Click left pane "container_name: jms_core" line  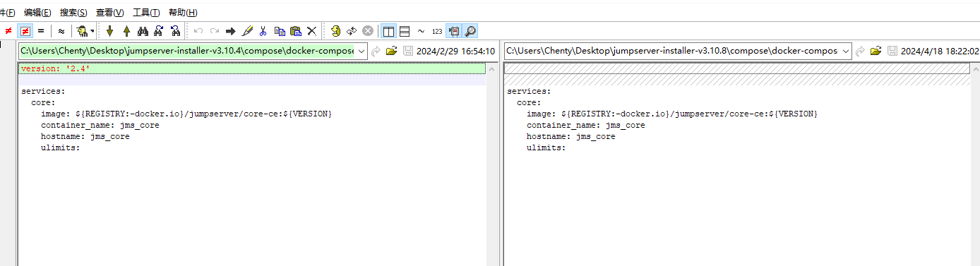(100, 125)
